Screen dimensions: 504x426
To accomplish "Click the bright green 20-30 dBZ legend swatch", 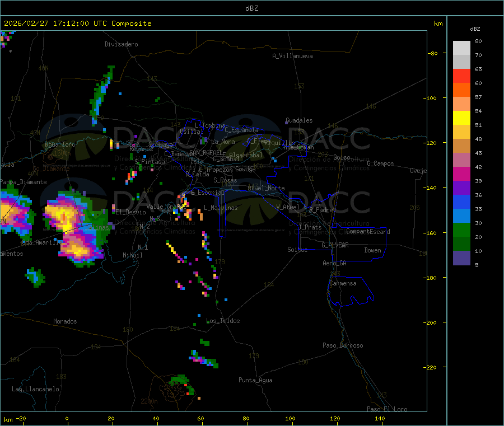I will [x=461, y=230].
